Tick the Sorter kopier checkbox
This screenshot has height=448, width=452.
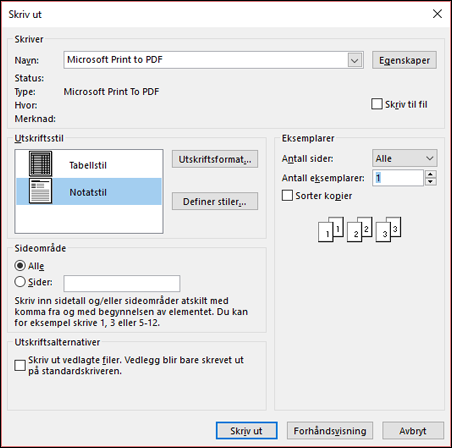pos(287,195)
